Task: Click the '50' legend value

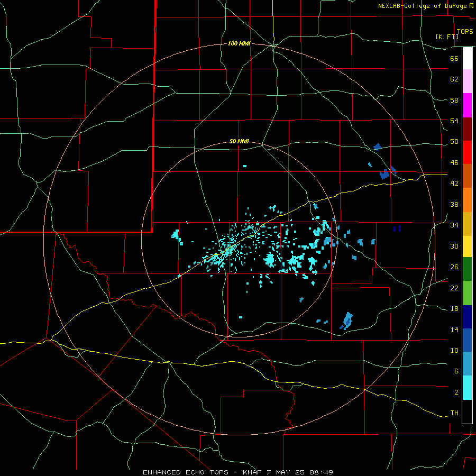Action: click(454, 142)
